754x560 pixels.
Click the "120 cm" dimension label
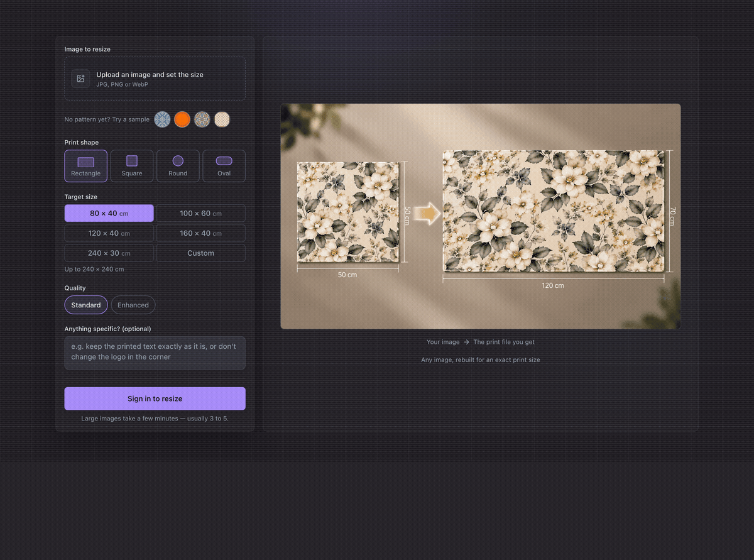553,285
